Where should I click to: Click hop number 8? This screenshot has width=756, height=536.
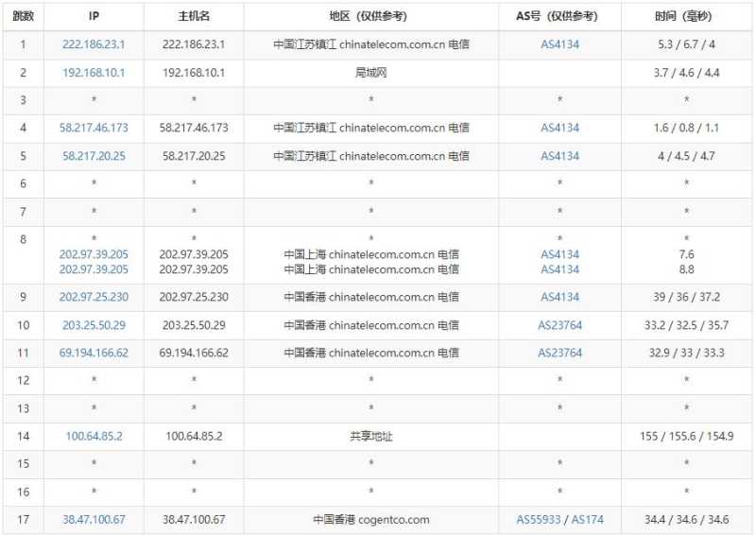tap(23, 239)
